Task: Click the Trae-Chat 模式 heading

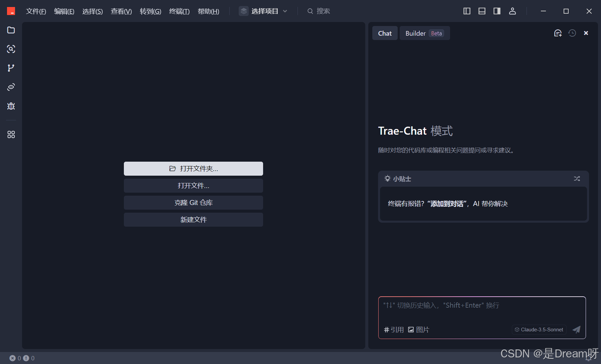Action: (x=416, y=131)
